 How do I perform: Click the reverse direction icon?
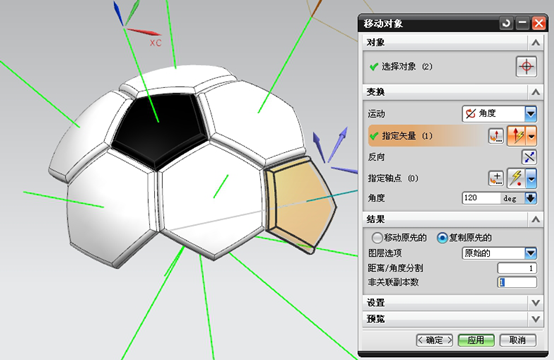[529, 157]
